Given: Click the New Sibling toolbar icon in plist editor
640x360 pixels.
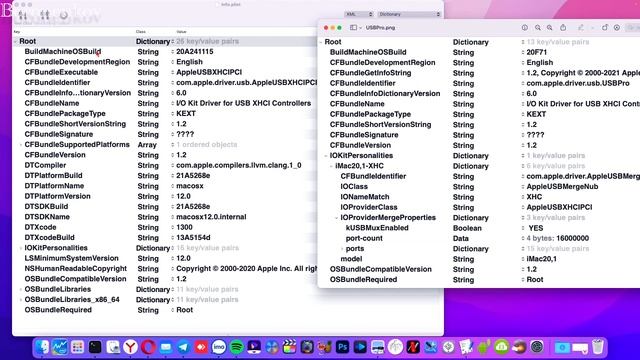Looking at the screenshot, I should coord(44,16).
